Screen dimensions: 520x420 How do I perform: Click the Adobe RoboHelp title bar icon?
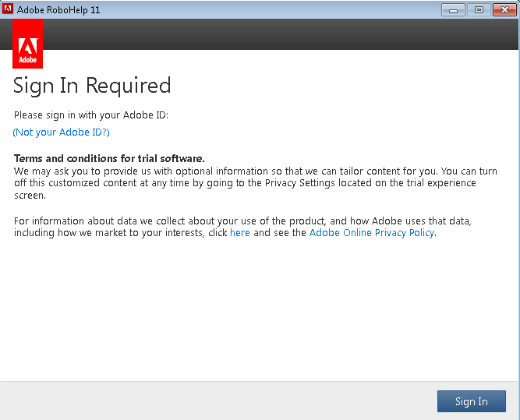[9, 9]
